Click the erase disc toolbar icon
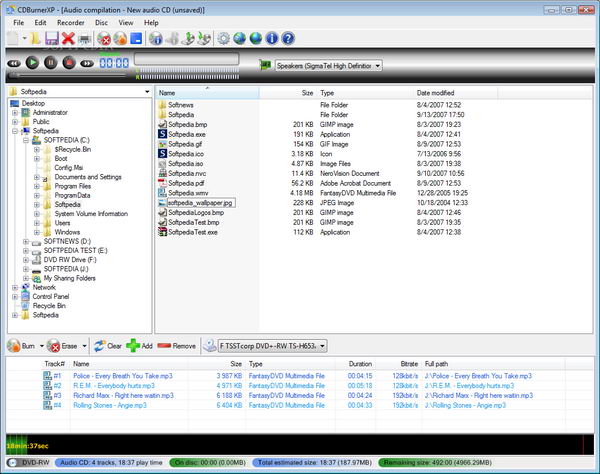Viewport: 600px width, 474px height. coord(104,39)
